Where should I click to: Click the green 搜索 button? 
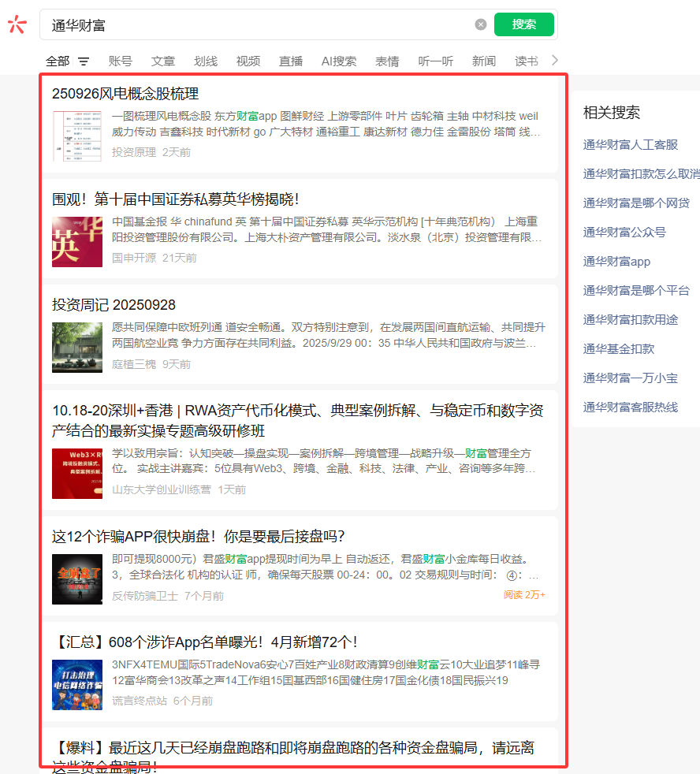pos(523,24)
